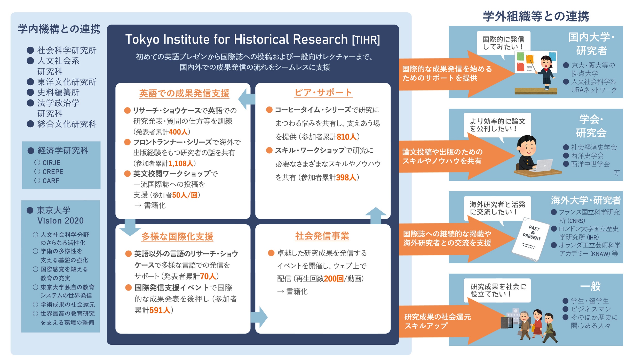The height and width of the screenshot is (364, 634).
Task: Select the 'CARF' entry
Action: tap(47, 181)
